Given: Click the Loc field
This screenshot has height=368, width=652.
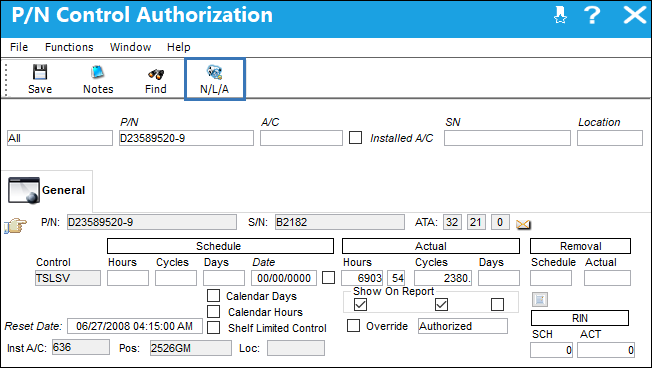Looking at the screenshot, I should point(296,348).
